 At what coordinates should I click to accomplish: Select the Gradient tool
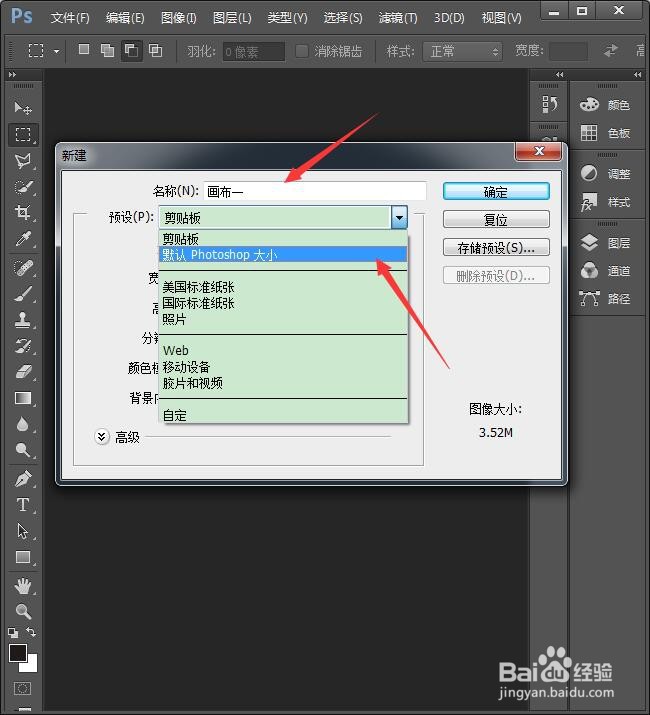pyautogui.click(x=23, y=398)
